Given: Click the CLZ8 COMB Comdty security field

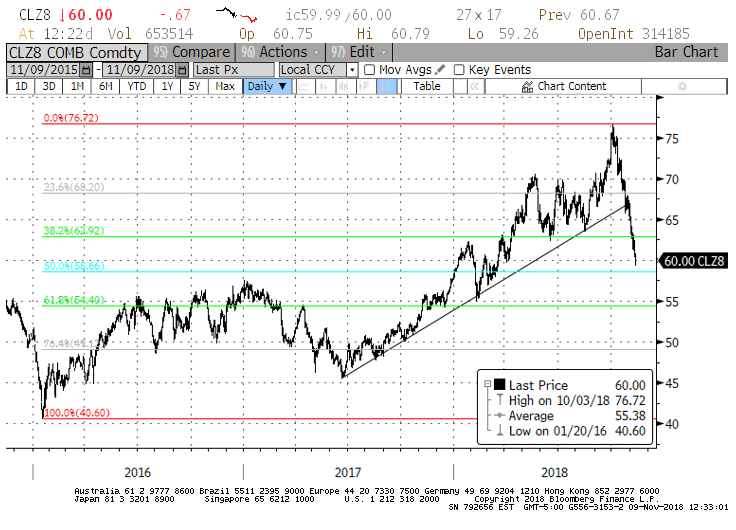Looking at the screenshot, I should point(76,53).
